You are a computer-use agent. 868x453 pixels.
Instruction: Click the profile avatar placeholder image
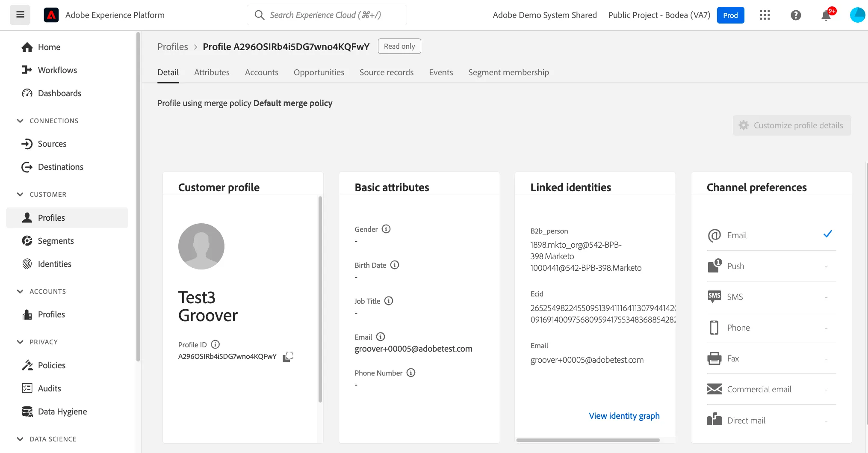click(201, 246)
